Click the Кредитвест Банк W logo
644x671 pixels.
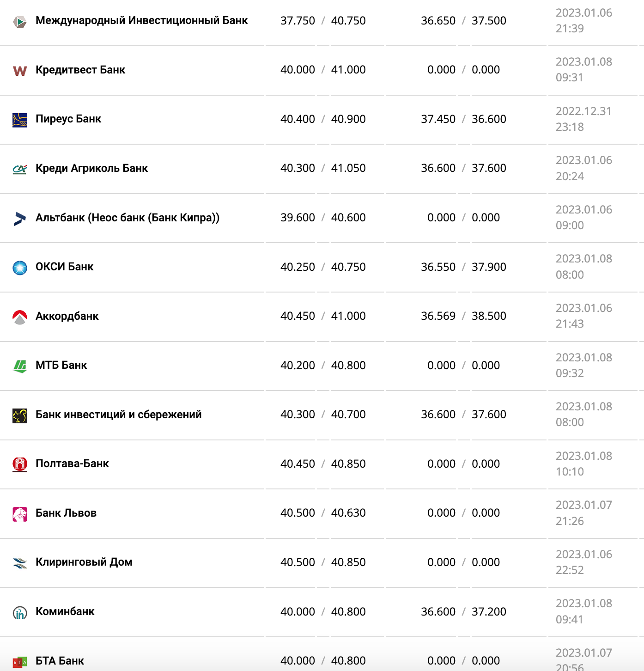coord(19,71)
